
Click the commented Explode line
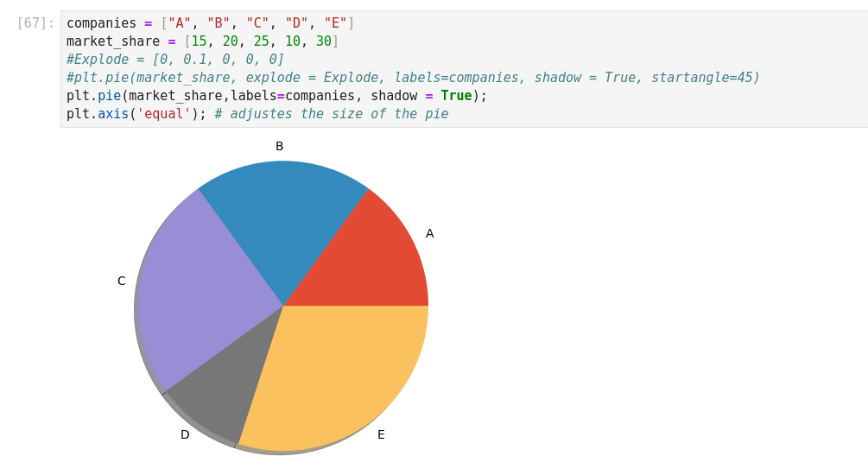tap(174, 60)
